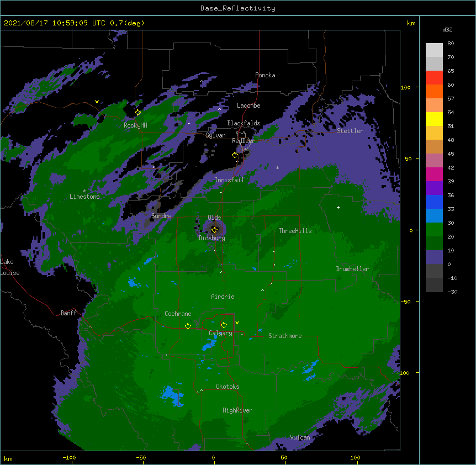Click the Airdrie city label
The image size is (476, 465).
223,297
